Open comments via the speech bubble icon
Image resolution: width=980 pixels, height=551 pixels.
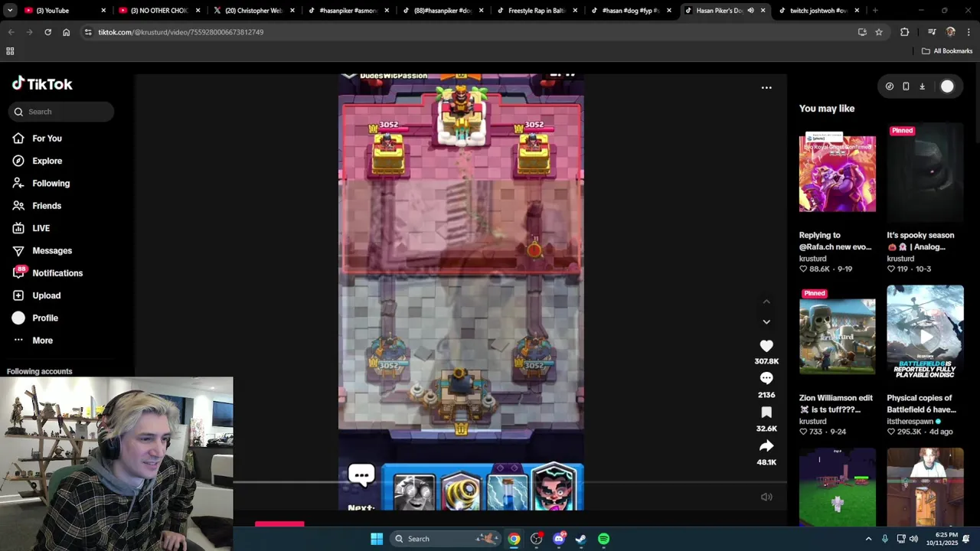click(x=766, y=378)
